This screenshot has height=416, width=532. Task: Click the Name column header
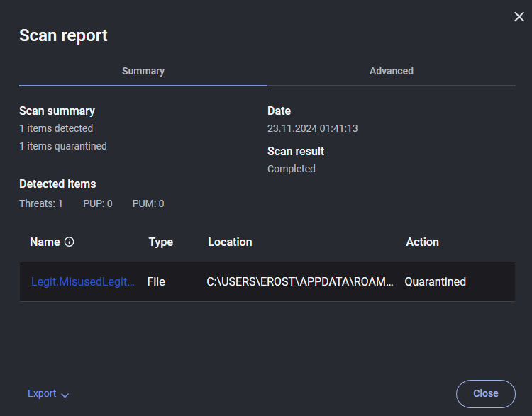tap(45, 242)
